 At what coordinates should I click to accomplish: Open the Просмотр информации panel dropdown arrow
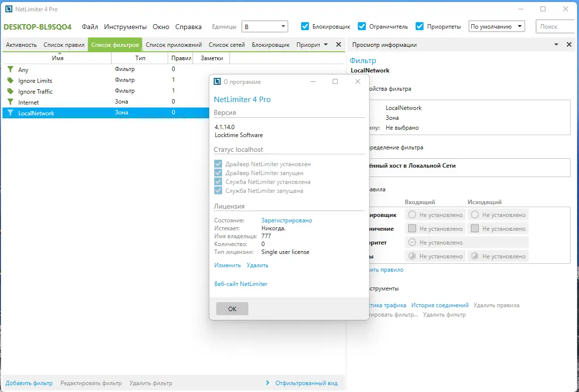(x=556, y=44)
